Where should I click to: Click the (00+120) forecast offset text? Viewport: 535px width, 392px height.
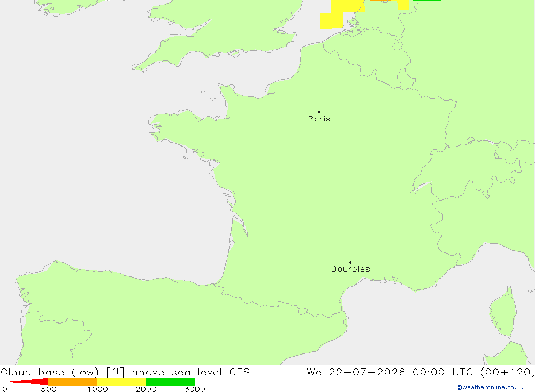507,372
